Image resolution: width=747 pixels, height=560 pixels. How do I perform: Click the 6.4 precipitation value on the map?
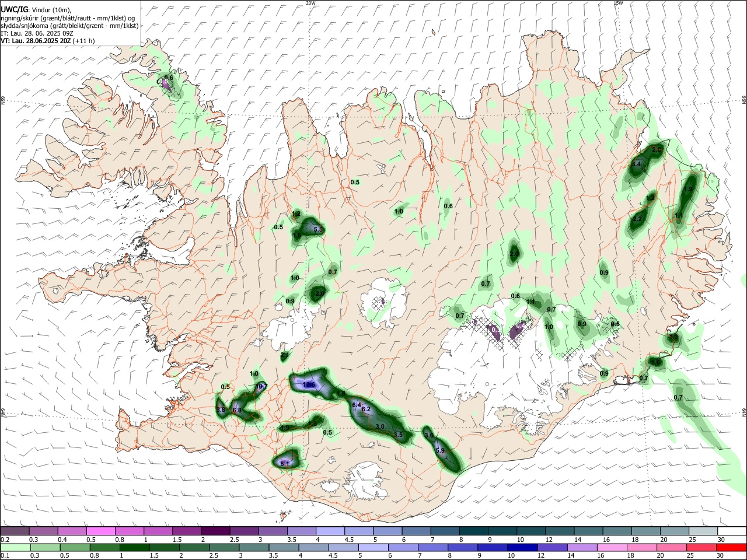357,405
